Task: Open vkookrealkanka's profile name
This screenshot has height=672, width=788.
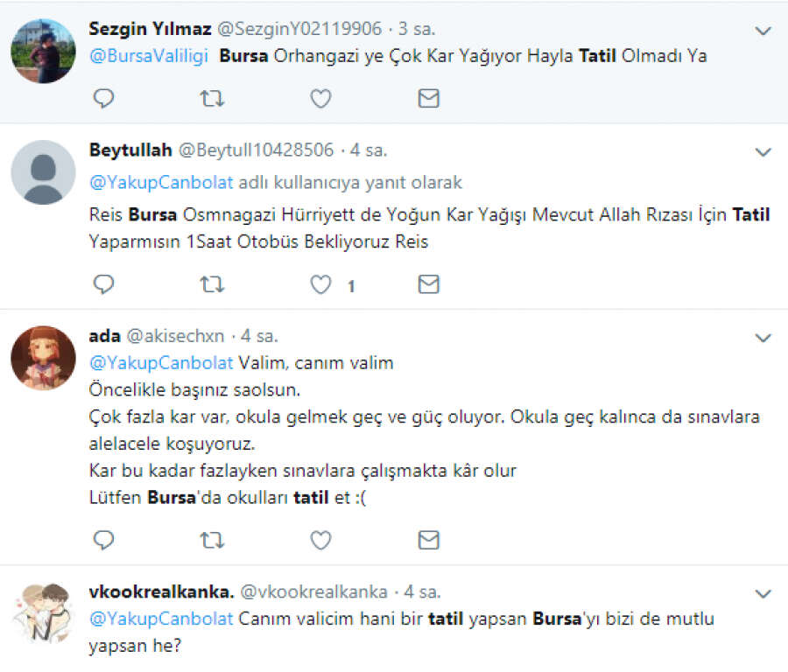Action: coord(161,592)
